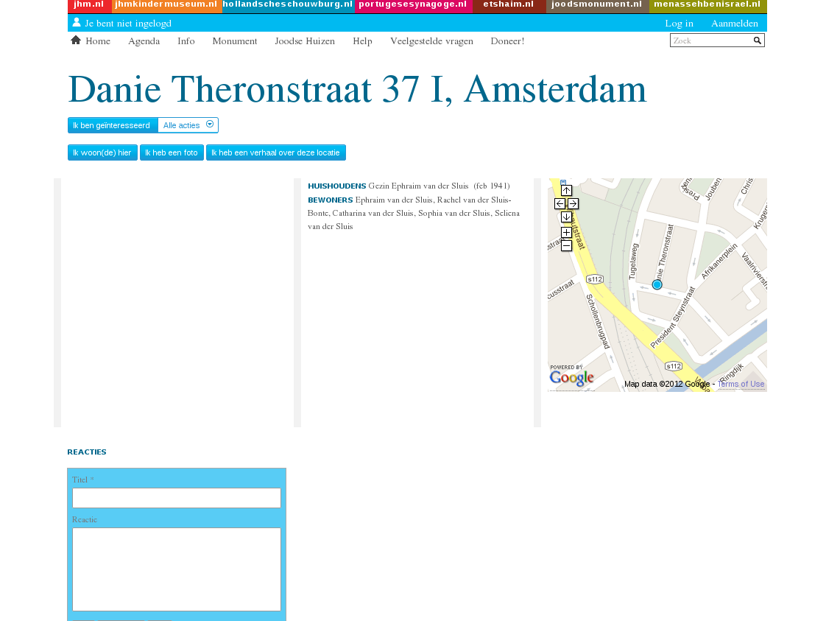Go to Monument menu item
Viewport: 840px width, 621px height.
pos(235,41)
